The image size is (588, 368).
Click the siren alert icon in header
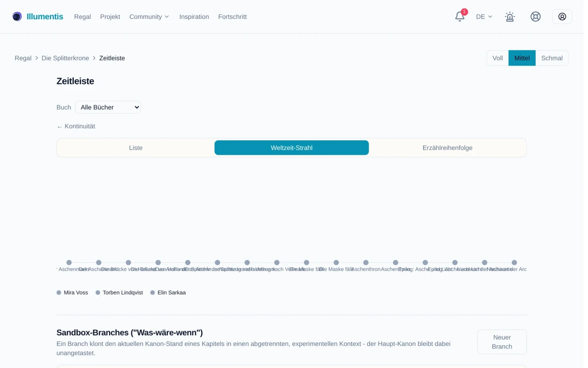click(510, 17)
